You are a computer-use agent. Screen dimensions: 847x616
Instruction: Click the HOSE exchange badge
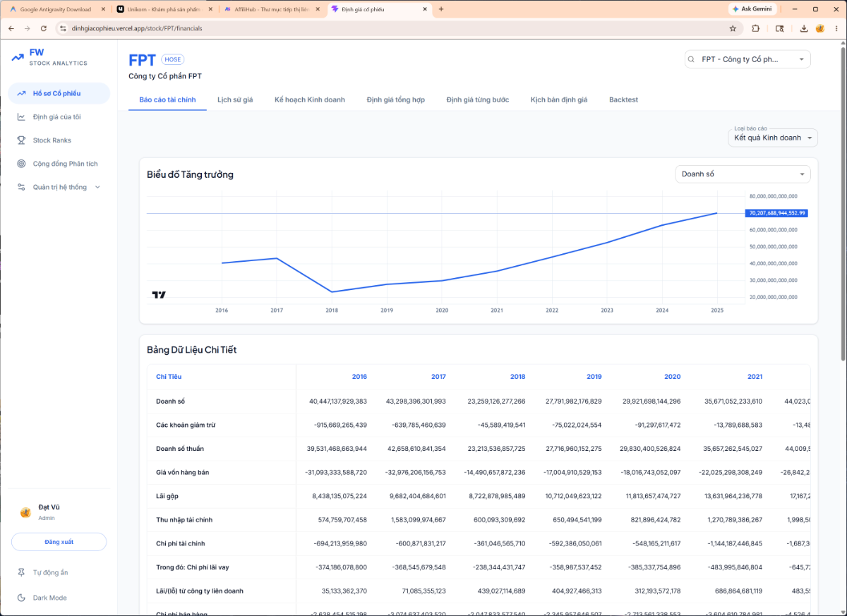click(173, 60)
